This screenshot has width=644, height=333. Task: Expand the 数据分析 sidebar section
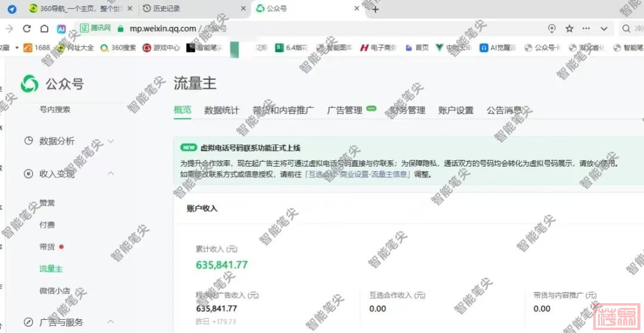110,141
